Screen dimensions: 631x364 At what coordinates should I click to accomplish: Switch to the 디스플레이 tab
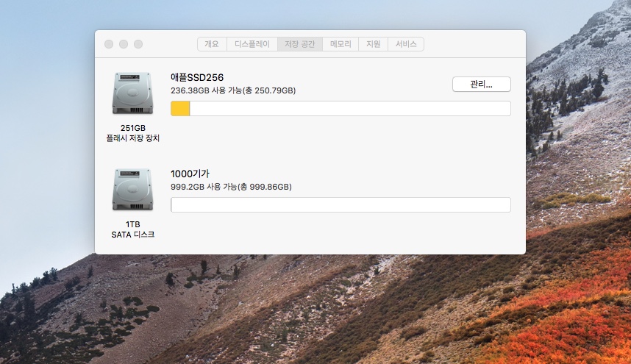click(x=252, y=44)
